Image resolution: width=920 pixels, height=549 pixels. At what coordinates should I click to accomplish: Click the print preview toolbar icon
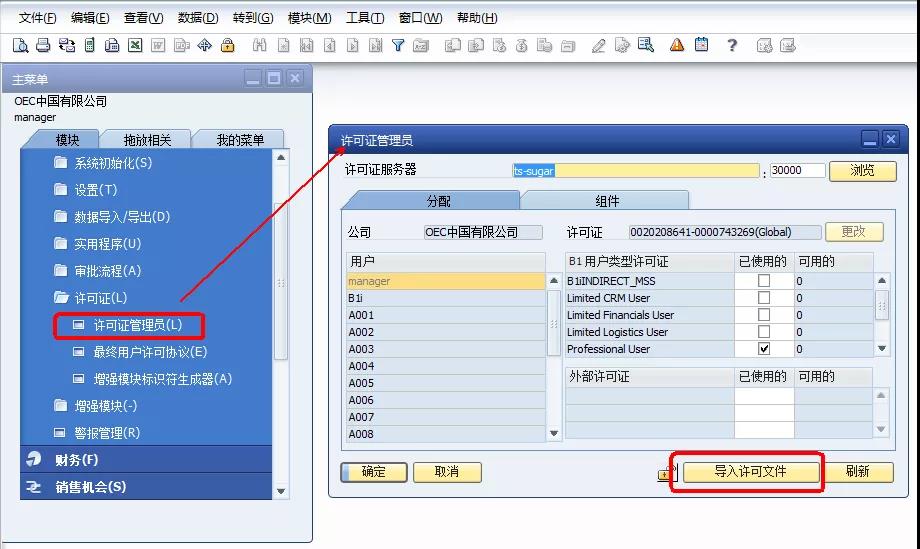20,45
